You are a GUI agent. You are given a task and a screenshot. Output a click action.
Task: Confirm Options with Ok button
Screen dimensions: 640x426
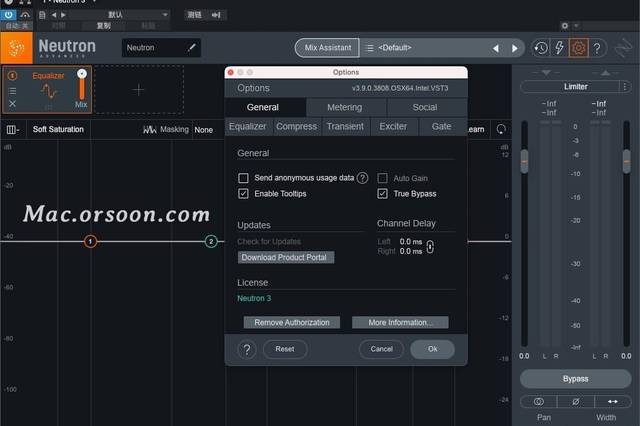tap(433, 349)
